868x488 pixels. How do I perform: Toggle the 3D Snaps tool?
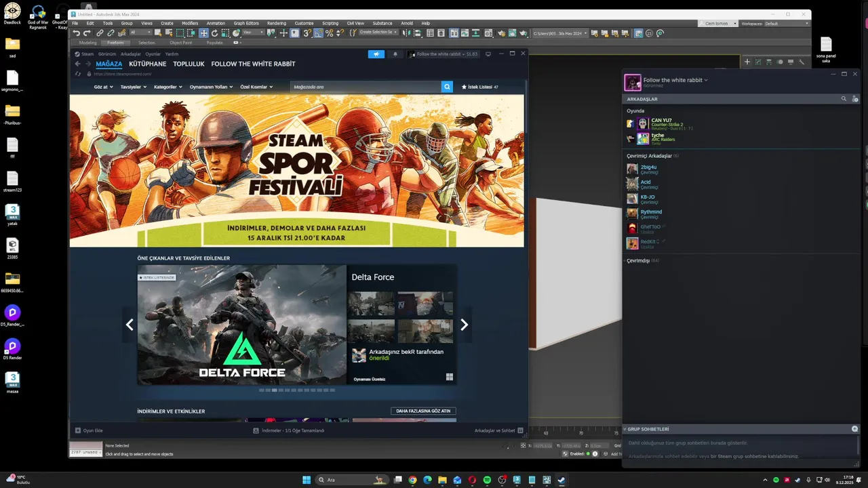coord(307,33)
